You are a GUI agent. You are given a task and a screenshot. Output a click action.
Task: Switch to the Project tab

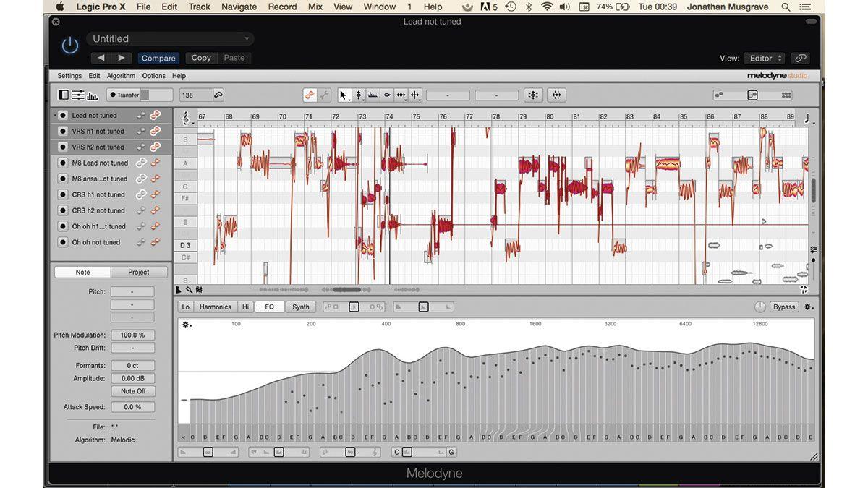139,273
